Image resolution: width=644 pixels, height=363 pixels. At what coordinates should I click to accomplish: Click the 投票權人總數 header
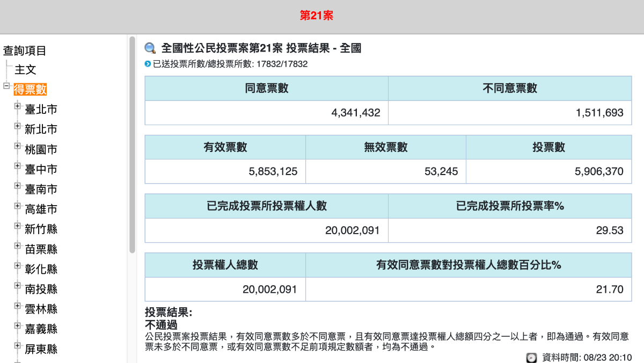pos(225,265)
